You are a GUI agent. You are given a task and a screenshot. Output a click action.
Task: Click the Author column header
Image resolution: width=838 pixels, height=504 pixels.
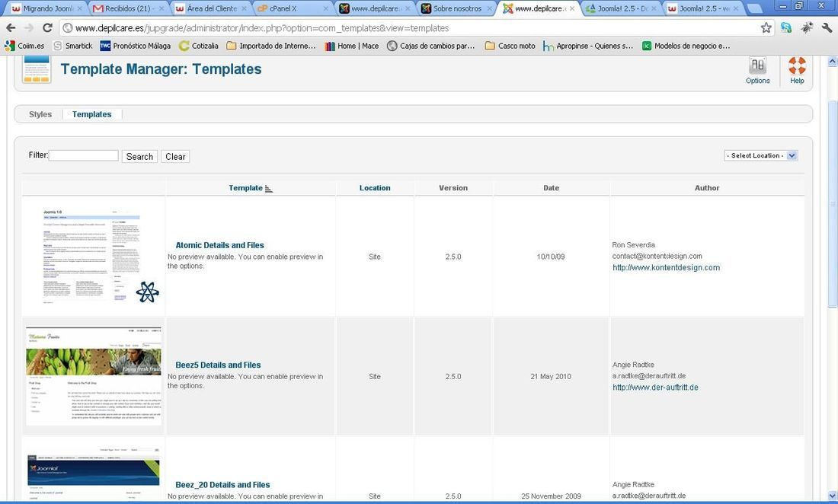pyautogui.click(x=706, y=188)
